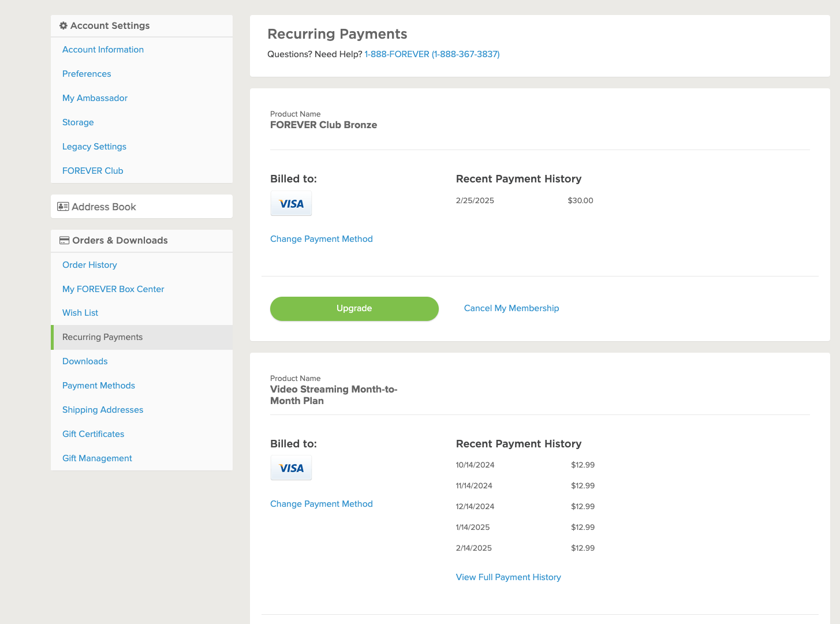Open View Full Payment History

coord(509,577)
